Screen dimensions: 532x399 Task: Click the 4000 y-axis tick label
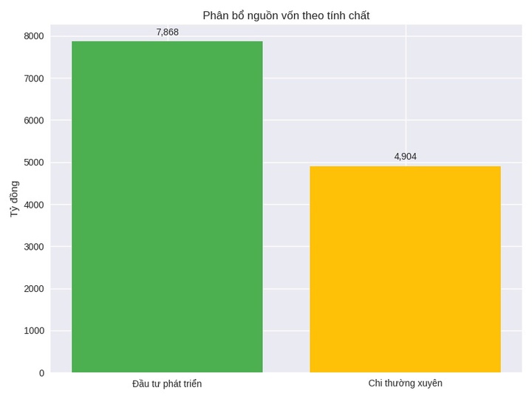click(x=34, y=205)
